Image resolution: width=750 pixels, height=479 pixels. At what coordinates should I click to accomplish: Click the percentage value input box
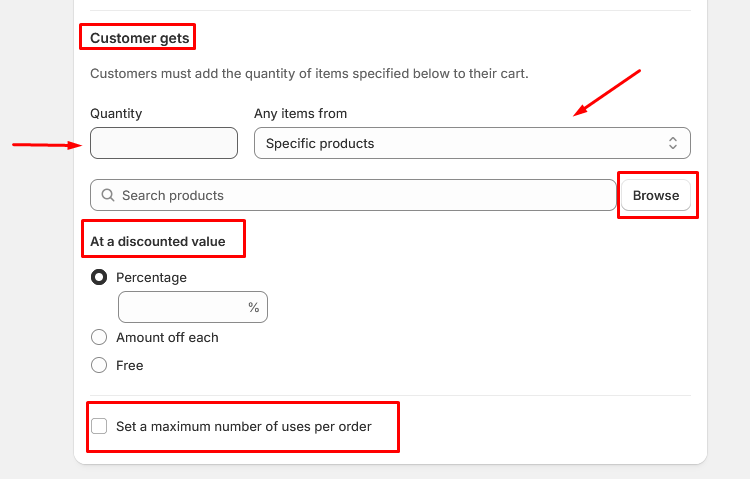[x=180, y=308]
